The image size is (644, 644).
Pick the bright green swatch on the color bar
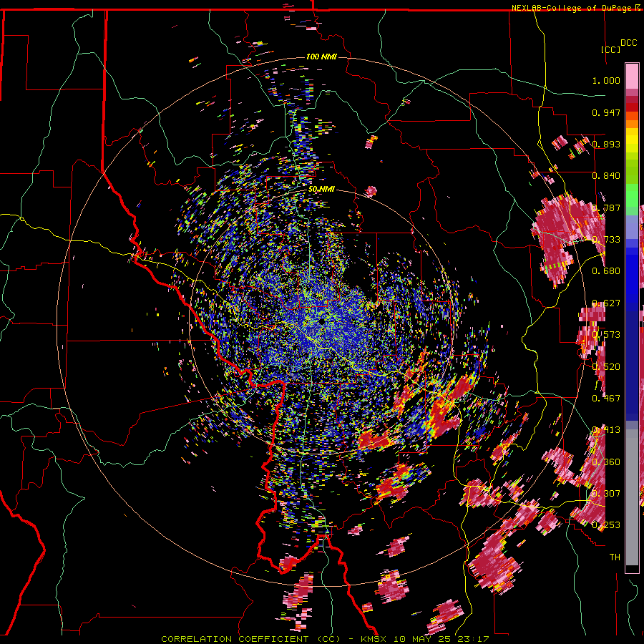632,195
